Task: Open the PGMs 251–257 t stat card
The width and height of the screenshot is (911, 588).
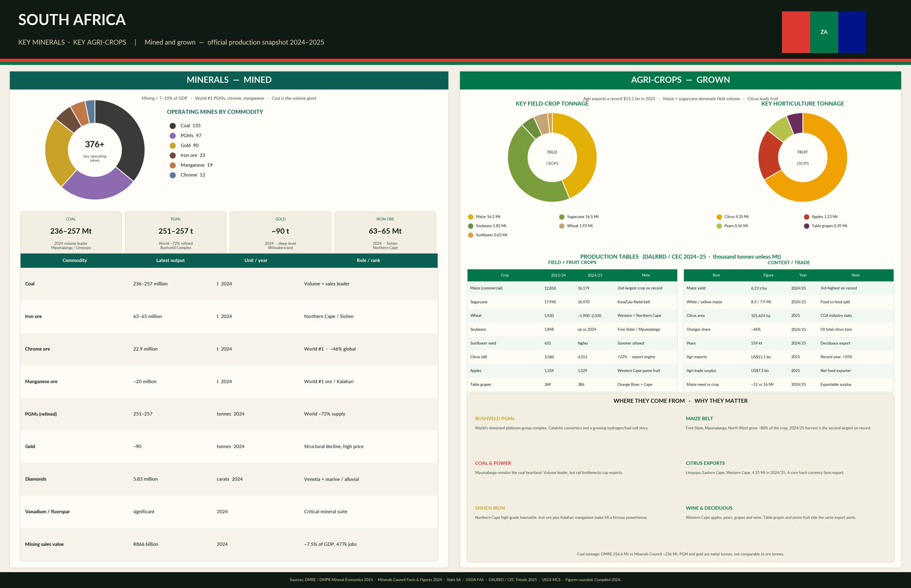Action: point(176,232)
